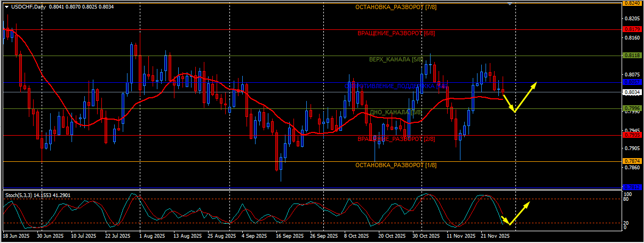This screenshot has width=644, height=243.
Task: Click the orange 0.7874 price tag
Action: tap(632, 161)
